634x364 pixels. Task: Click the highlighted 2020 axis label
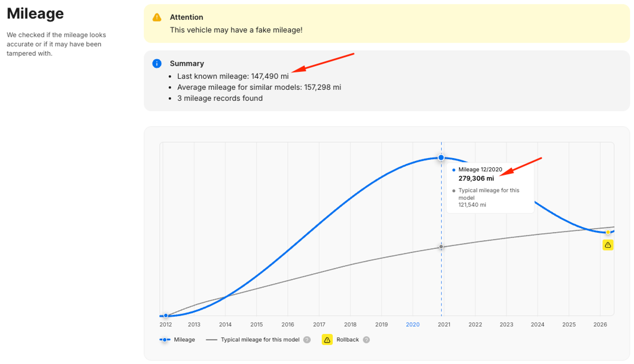tap(412, 324)
